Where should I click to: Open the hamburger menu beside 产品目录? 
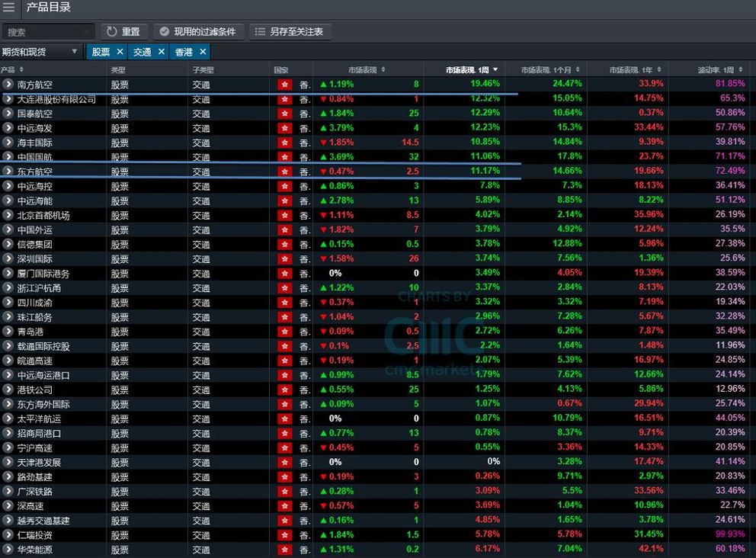[x=8, y=7]
